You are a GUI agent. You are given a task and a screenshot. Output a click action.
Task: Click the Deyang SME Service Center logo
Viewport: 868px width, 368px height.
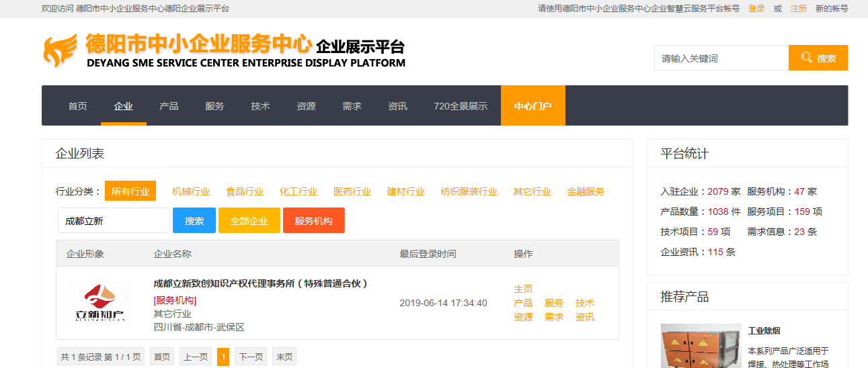point(225,51)
